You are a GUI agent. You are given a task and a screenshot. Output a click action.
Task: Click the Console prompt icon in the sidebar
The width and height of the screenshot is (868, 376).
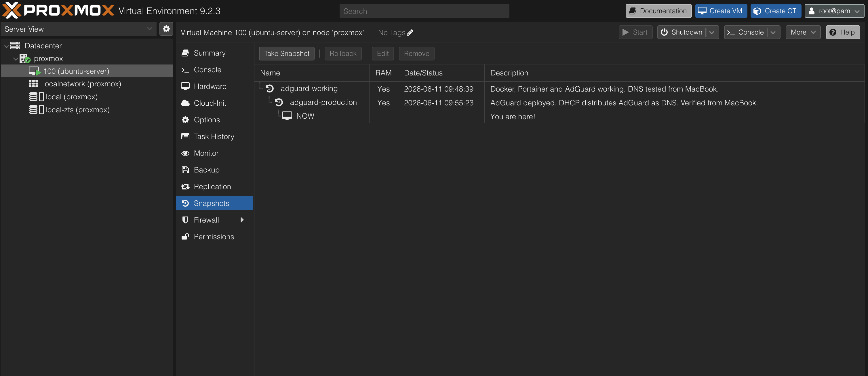185,70
